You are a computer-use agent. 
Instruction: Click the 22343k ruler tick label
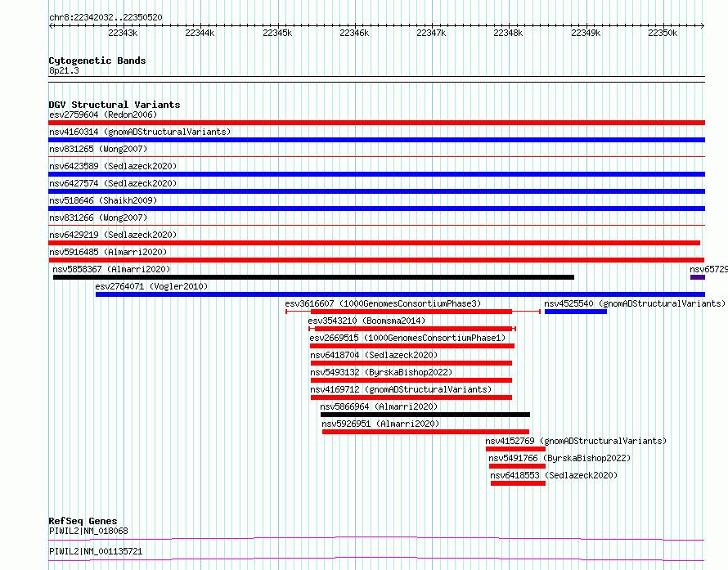coord(123,33)
